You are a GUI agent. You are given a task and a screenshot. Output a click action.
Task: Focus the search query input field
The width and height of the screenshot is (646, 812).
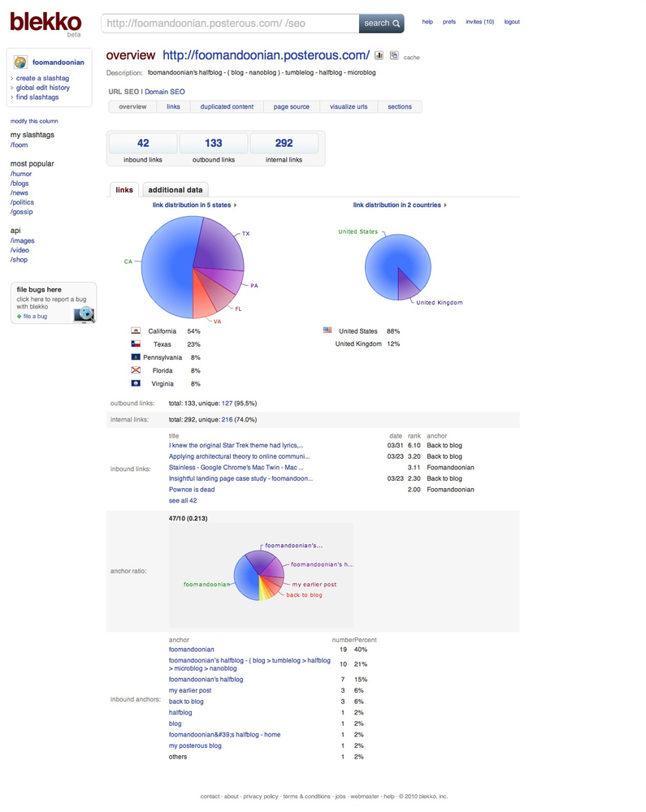click(x=230, y=24)
